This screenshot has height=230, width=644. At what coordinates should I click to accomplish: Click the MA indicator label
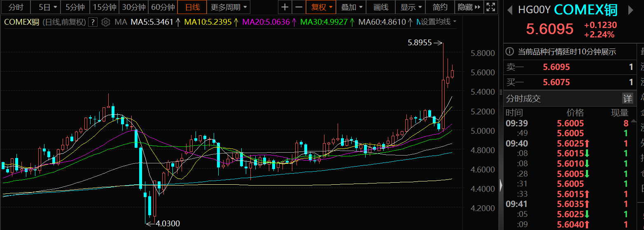coord(121,22)
